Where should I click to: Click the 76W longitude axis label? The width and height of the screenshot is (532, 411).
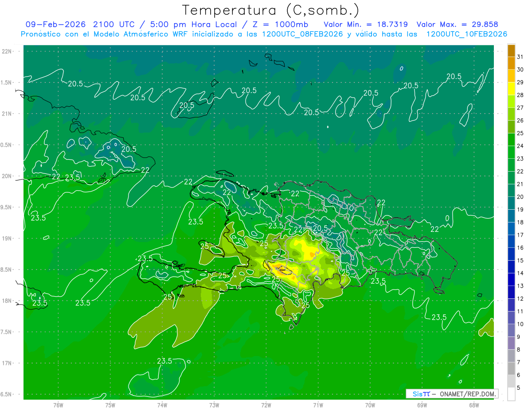coord(58,405)
